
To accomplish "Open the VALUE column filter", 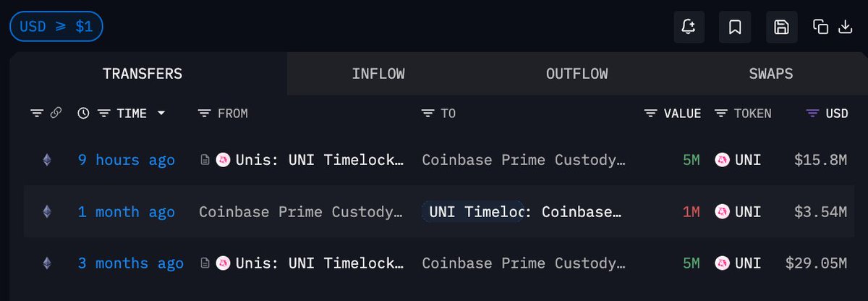I will click(651, 114).
